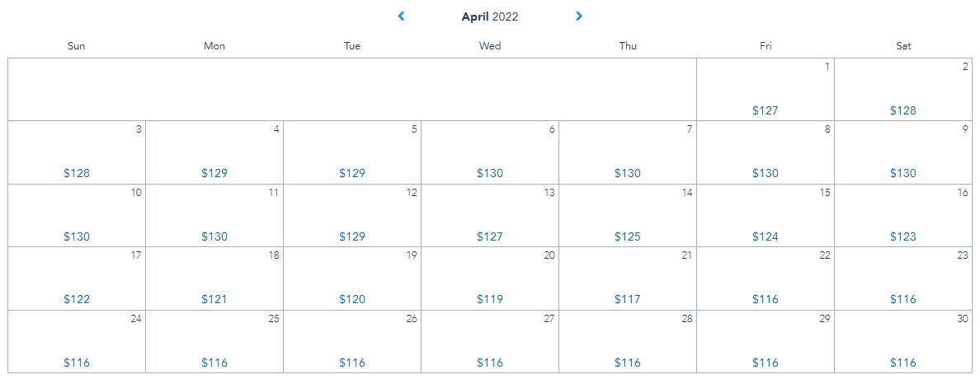The height and width of the screenshot is (379, 980).
Task: Select the April 11 date cell
Action: click(x=214, y=215)
